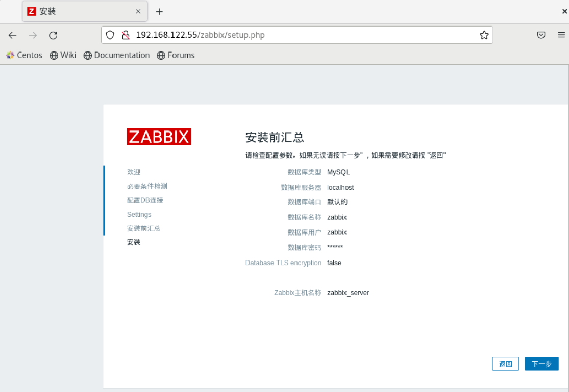The width and height of the screenshot is (569, 392).
Task: Click the ZABBIX logo
Action: (159, 137)
